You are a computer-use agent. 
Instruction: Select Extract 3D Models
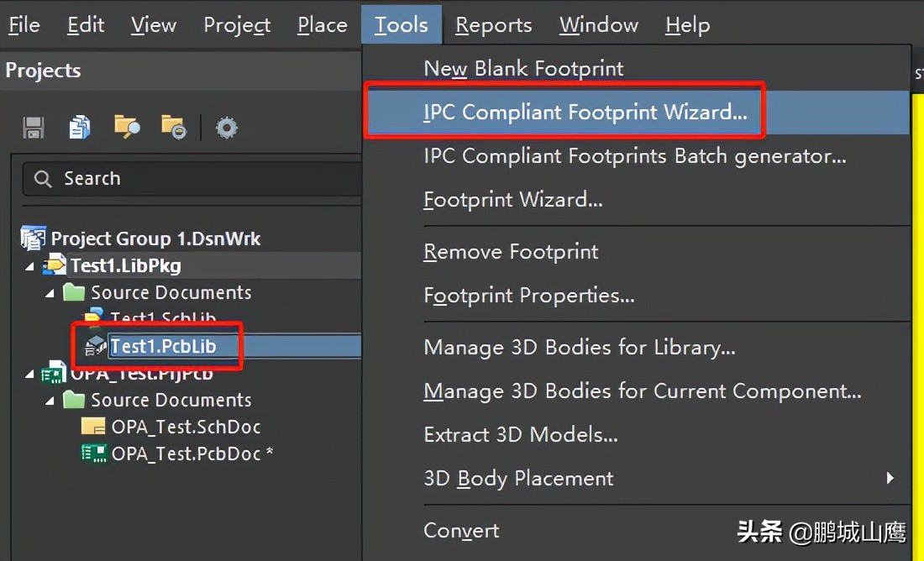521,434
